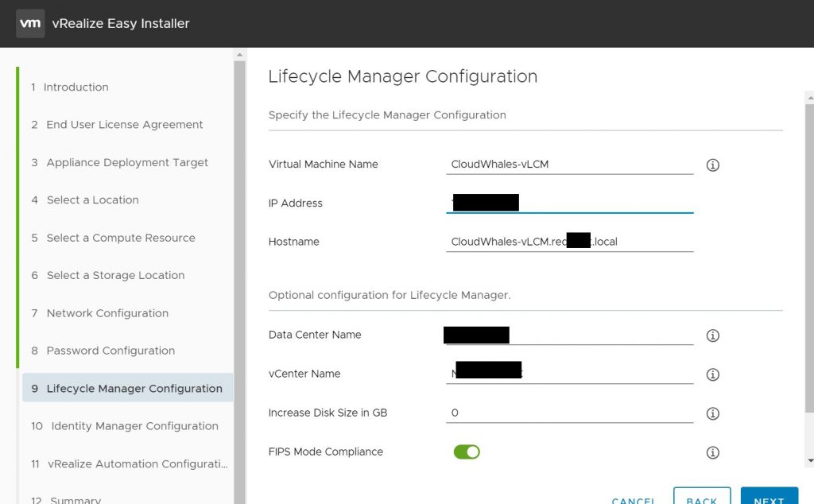
Task: Click the main panel vertical scrollbar thumb
Action: 810,258
